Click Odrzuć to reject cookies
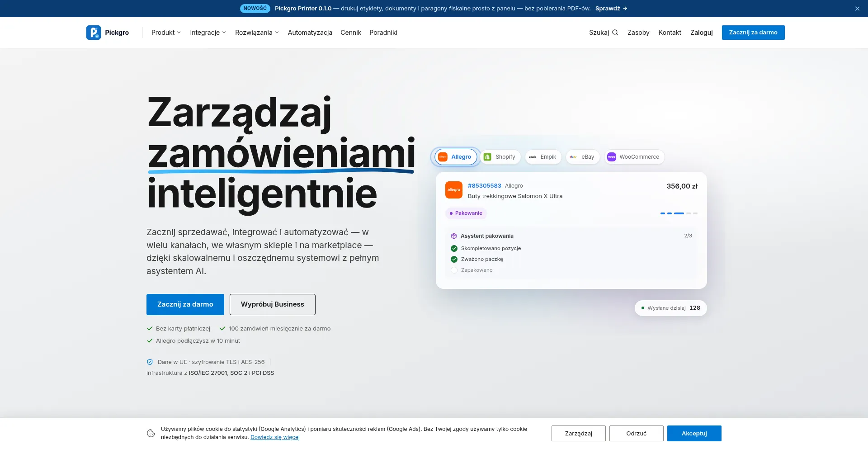This screenshot has height=449, width=868. point(637,433)
